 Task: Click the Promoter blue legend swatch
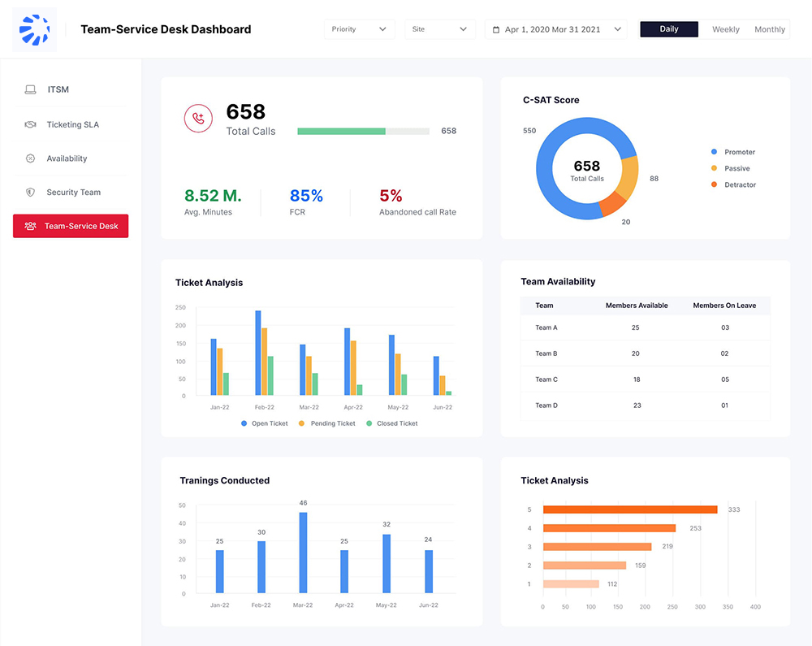[714, 152]
